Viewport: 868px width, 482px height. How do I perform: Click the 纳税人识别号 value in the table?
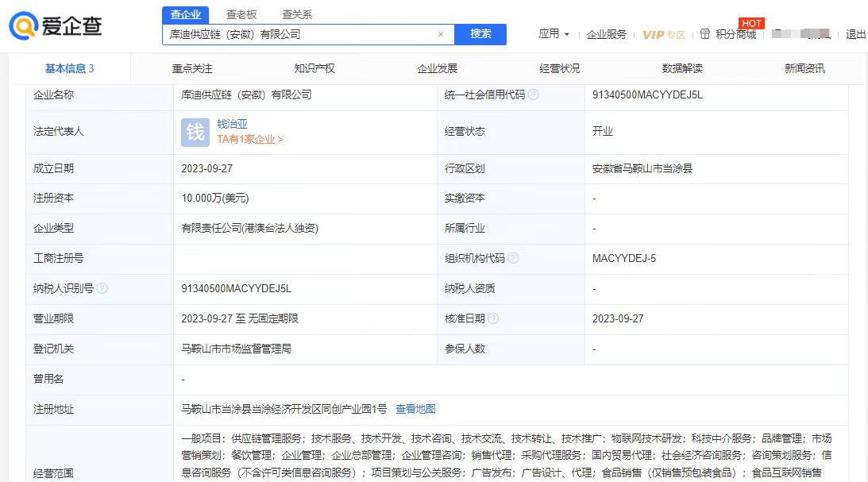tap(236, 288)
